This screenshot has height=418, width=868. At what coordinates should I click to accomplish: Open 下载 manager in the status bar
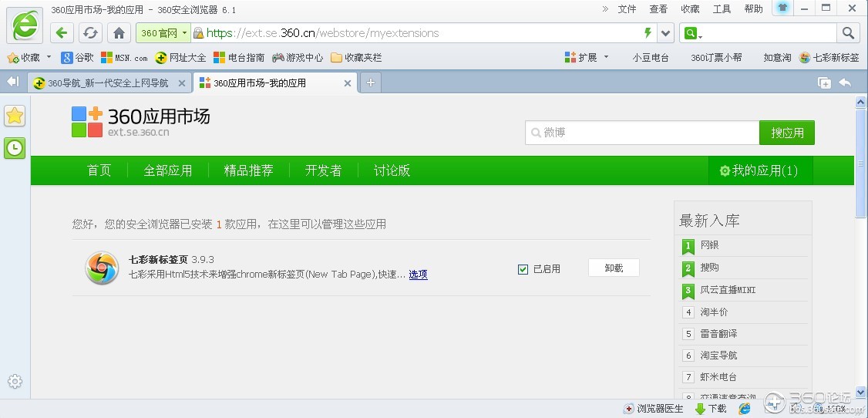711,409
